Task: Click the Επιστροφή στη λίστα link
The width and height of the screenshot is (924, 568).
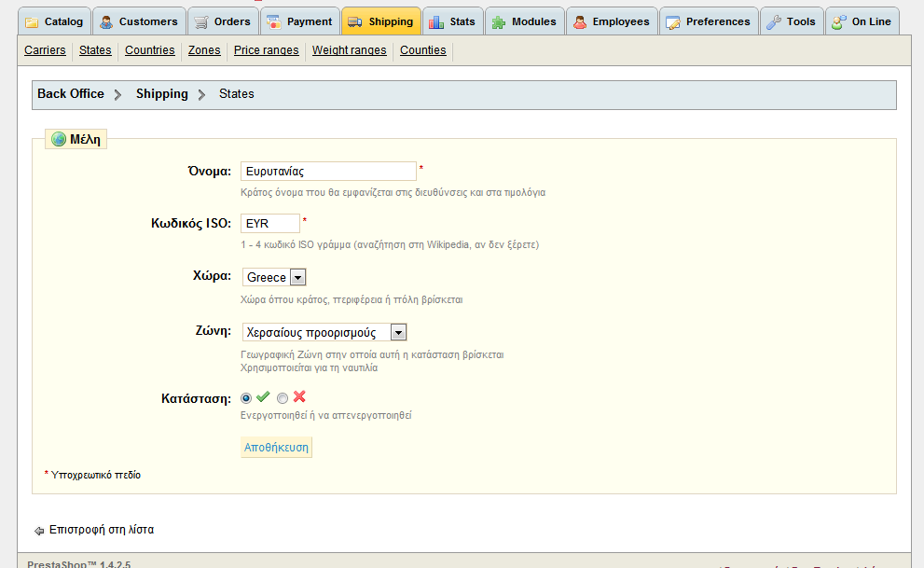Action: [x=102, y=530]
